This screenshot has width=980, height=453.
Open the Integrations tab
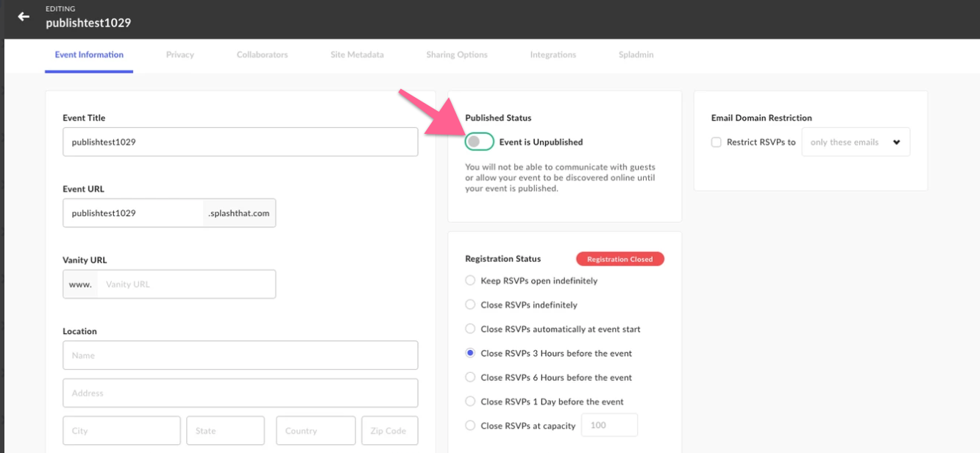coord(553,54)
